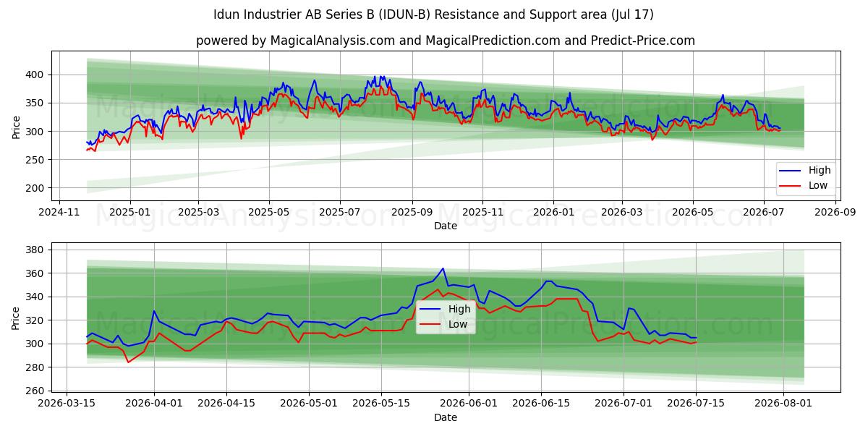This screenshot has width=868, height=434.
Task: Click the blue High line peak near 2026-05-27
Action: [443, 268]
